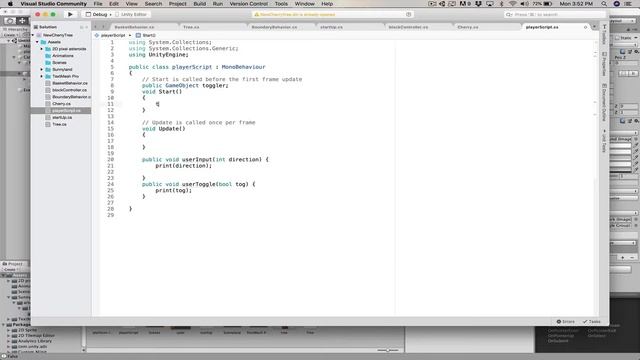
Task: Click the Bluetooth icon in menu bar
Action: pos(502,4)
